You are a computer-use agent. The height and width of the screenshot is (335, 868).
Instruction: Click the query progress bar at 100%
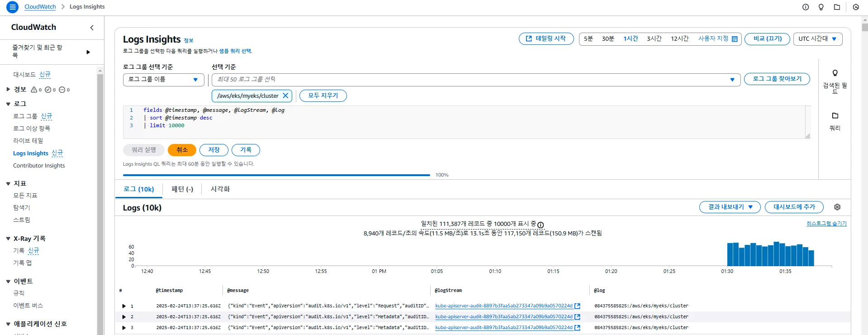coord(276,175)
